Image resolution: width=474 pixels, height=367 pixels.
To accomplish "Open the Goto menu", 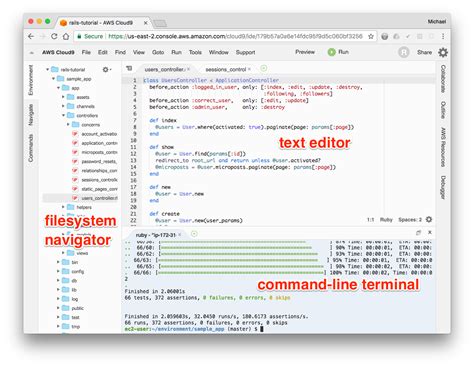I will coord(158,52).
